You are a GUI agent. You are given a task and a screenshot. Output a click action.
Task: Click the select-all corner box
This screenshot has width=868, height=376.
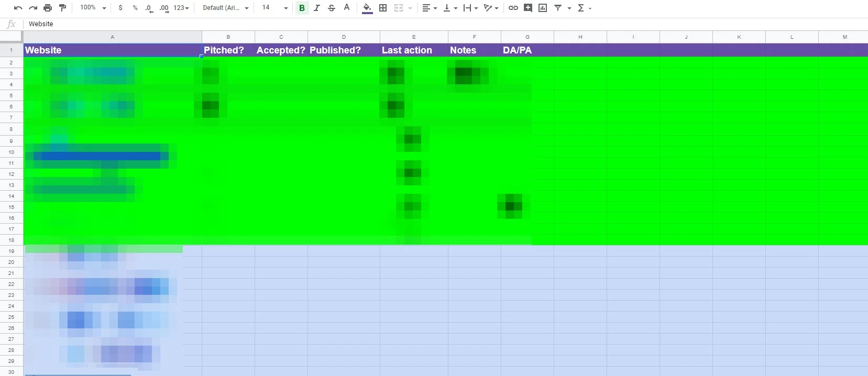pyautogui.click(x=11, y=37)
